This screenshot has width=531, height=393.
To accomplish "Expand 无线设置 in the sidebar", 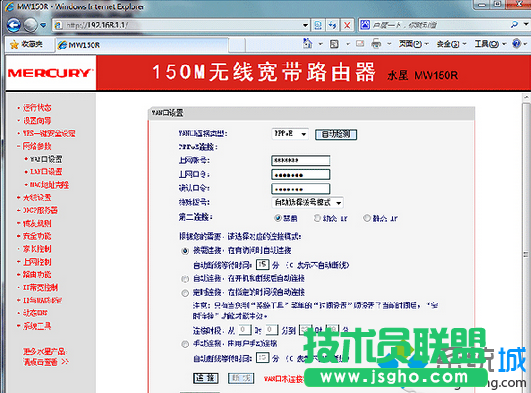I will [x=37, y=198].
